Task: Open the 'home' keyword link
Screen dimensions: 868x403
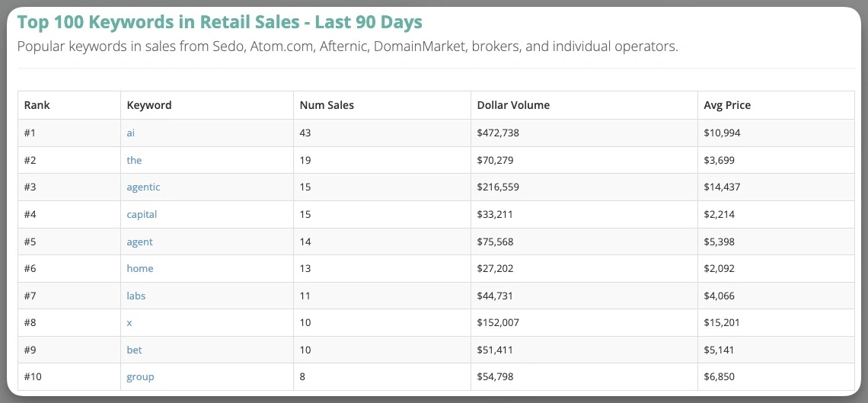Action: [x=140, y=268]
